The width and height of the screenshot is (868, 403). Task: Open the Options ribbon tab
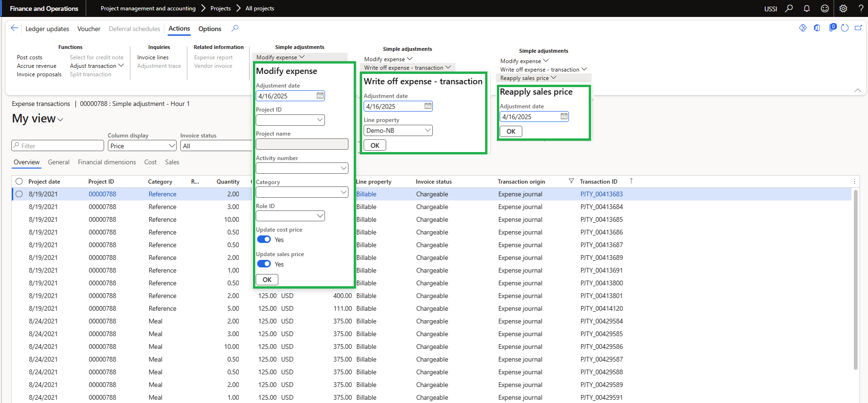tap(210, 29)
